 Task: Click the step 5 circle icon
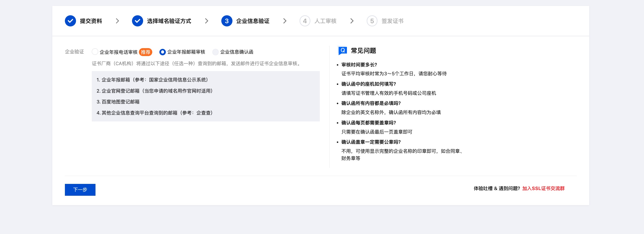click(372, 21)
